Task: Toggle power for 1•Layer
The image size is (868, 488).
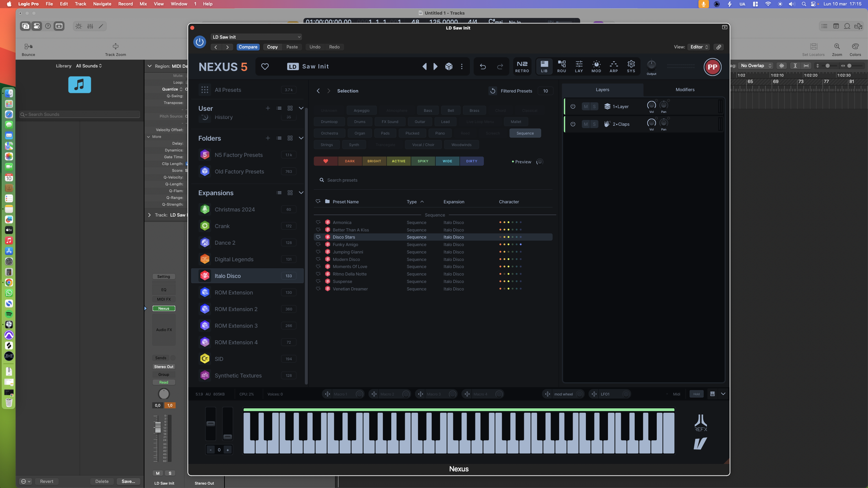Action: coord(573,106)
